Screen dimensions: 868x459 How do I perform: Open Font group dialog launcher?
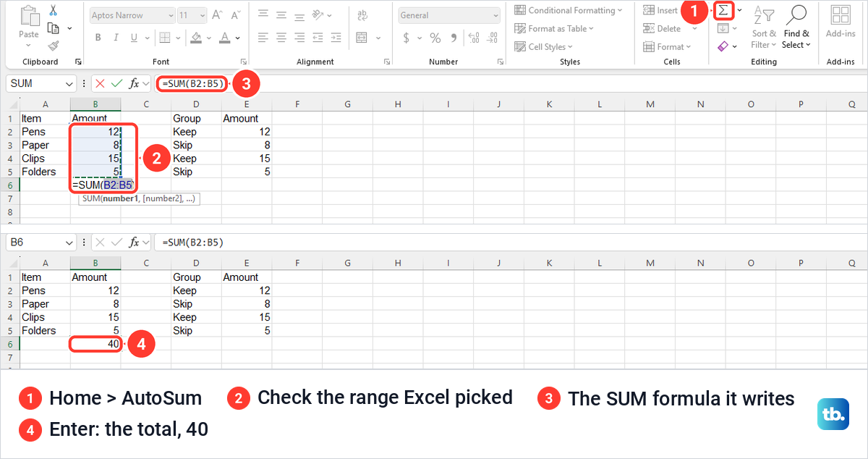point(244,62)
